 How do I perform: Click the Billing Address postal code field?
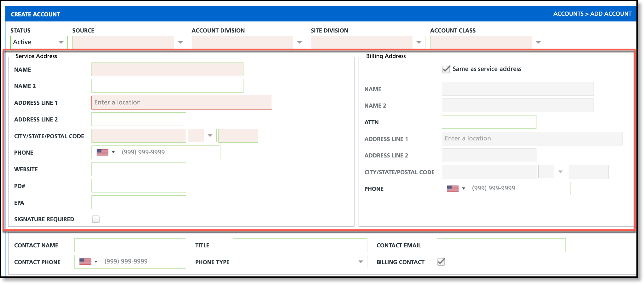click(588, 172)
